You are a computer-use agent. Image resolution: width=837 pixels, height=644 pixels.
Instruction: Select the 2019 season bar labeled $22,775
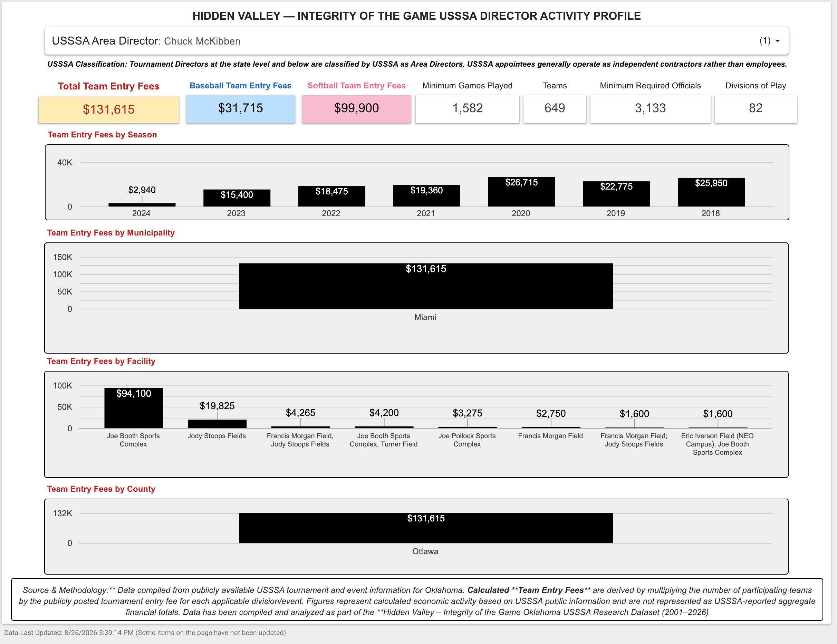[x=616, y=194]
